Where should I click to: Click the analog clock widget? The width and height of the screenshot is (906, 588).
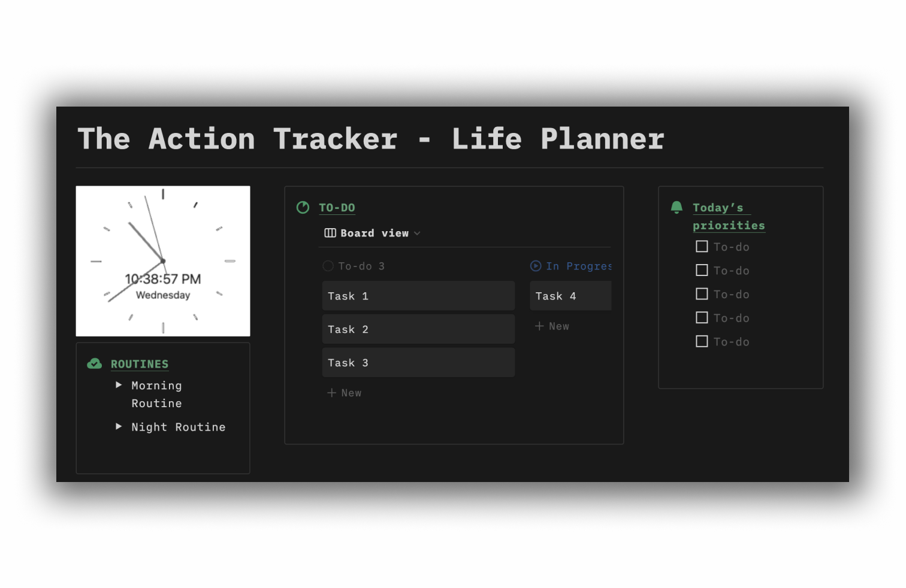point(163,261)
